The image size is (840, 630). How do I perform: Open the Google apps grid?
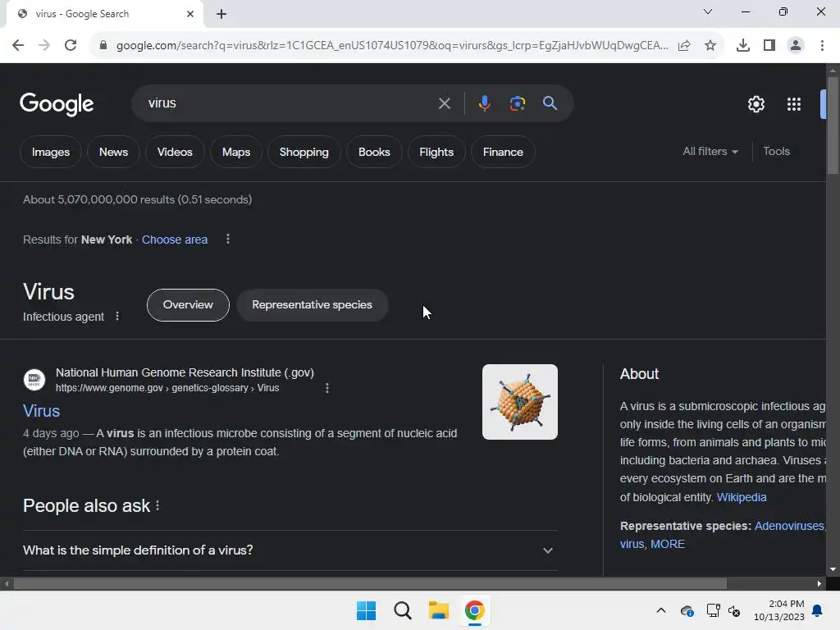[794, 104]
